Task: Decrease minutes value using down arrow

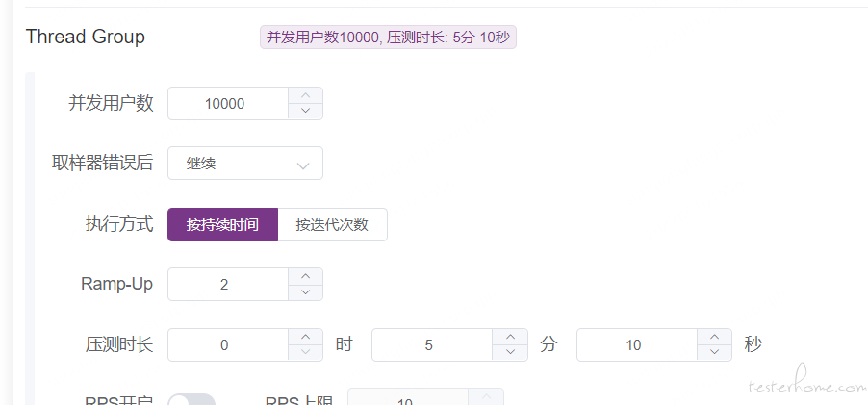Action: (x=509, y=352)
